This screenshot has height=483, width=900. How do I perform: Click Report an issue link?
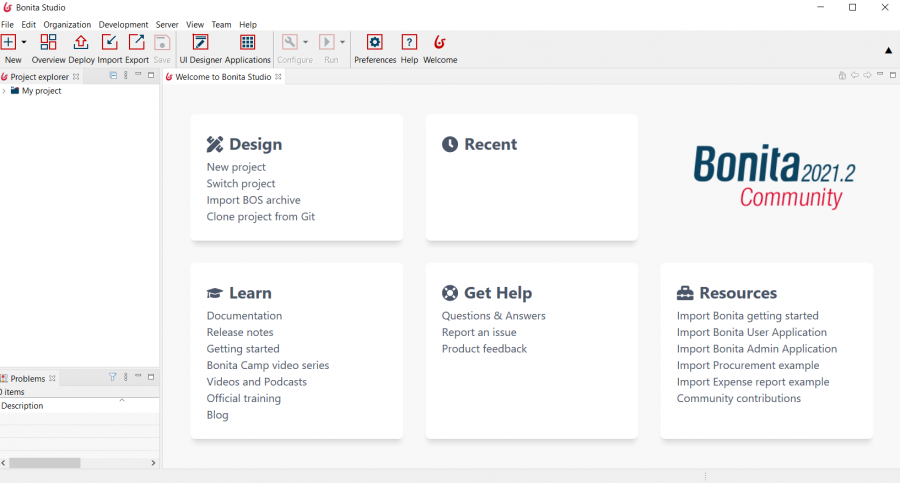[479, 333]
